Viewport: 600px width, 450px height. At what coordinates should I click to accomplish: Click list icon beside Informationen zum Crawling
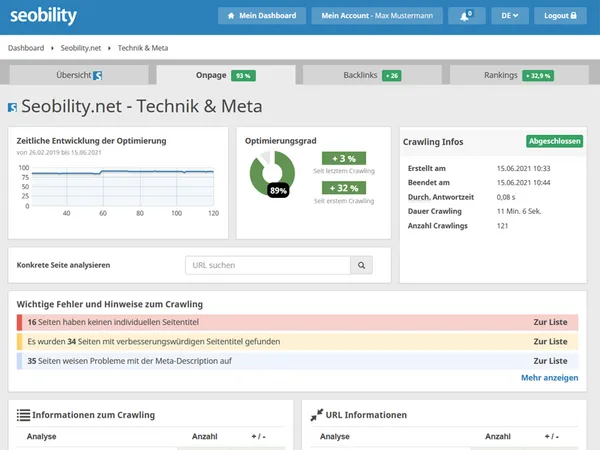(x=24, y=415)
